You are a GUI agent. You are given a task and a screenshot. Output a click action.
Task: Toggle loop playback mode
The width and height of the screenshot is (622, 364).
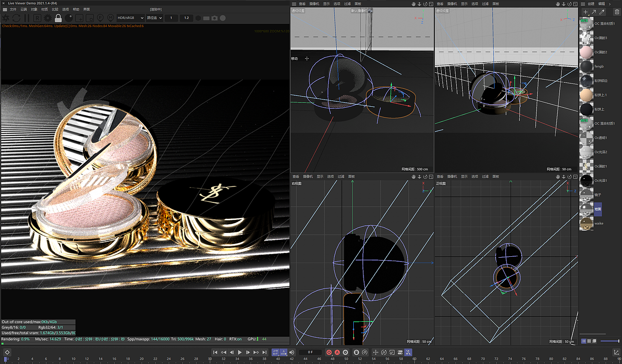[x=276, y=352]
